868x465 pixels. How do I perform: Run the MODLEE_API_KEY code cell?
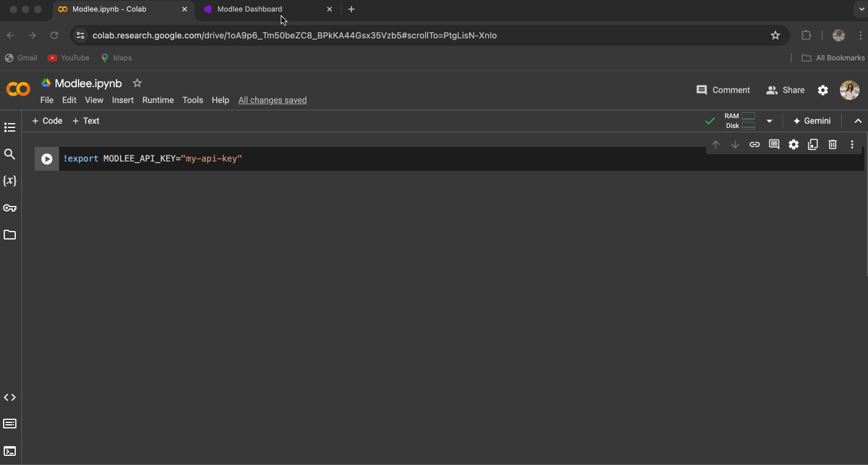(x=47, y=159)
